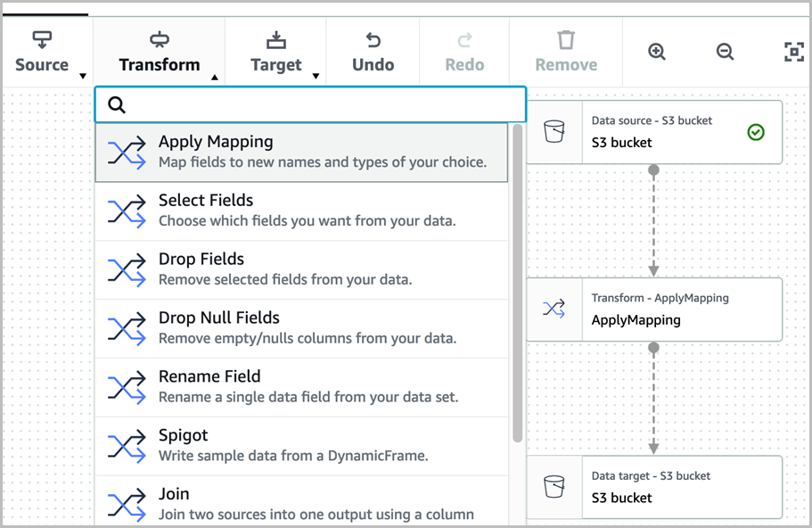The height and width of the screenshot is (528, 812).
Task: Choose Spigot transform
Action: click(x=301, y=446)
